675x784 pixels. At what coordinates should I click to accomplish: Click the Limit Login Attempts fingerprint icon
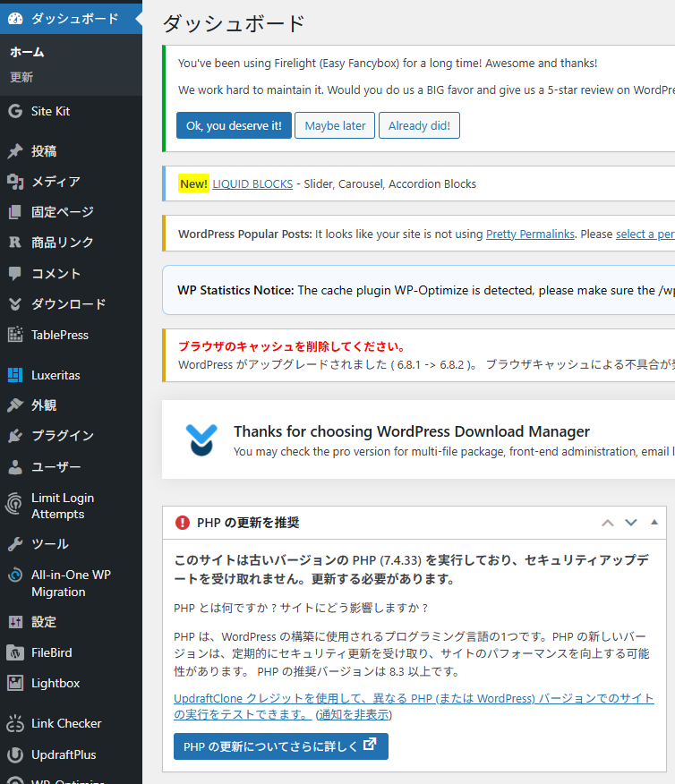(14, 504)
